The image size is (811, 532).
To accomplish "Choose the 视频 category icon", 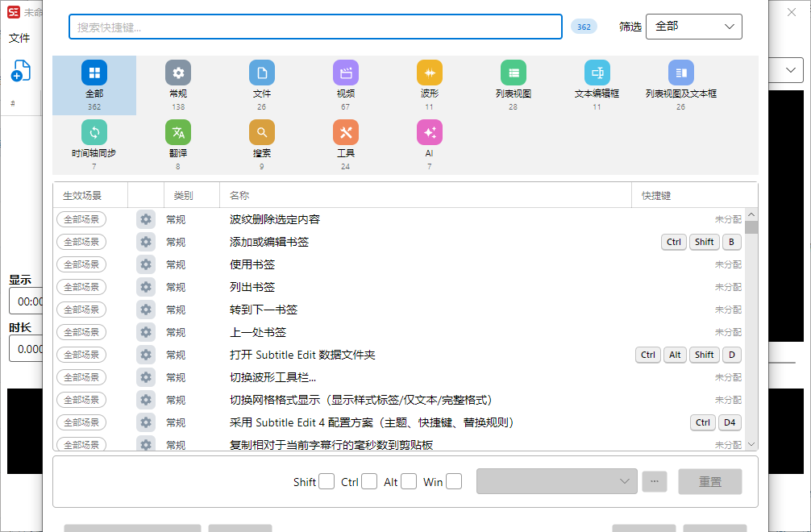I will coord(346,73).
